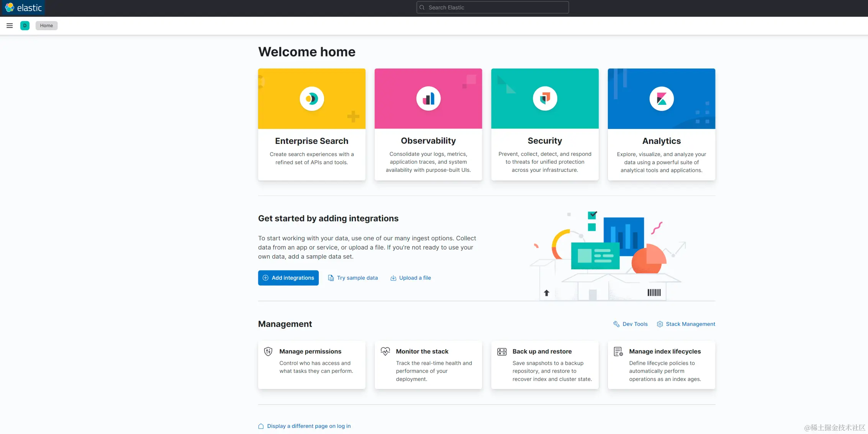The image size is (868, 434).
Task: Click the storage icon for Back up and restore
Action: point(502,352)
